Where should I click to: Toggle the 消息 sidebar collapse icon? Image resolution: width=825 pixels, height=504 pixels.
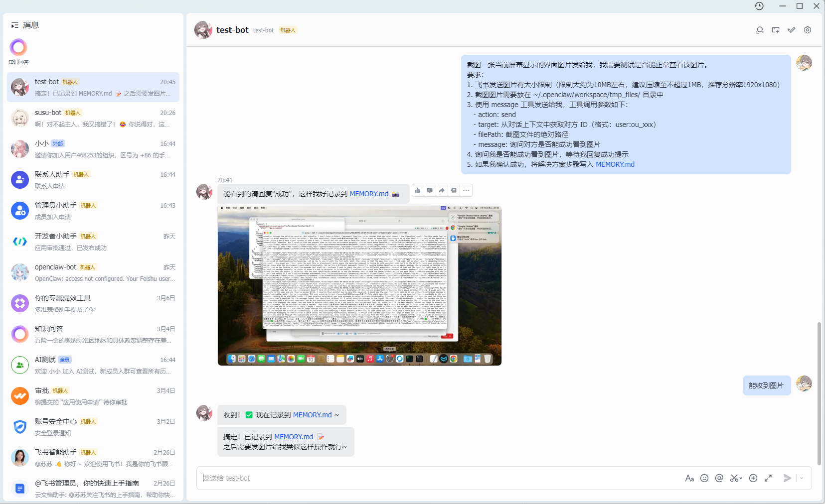[15, 25]
